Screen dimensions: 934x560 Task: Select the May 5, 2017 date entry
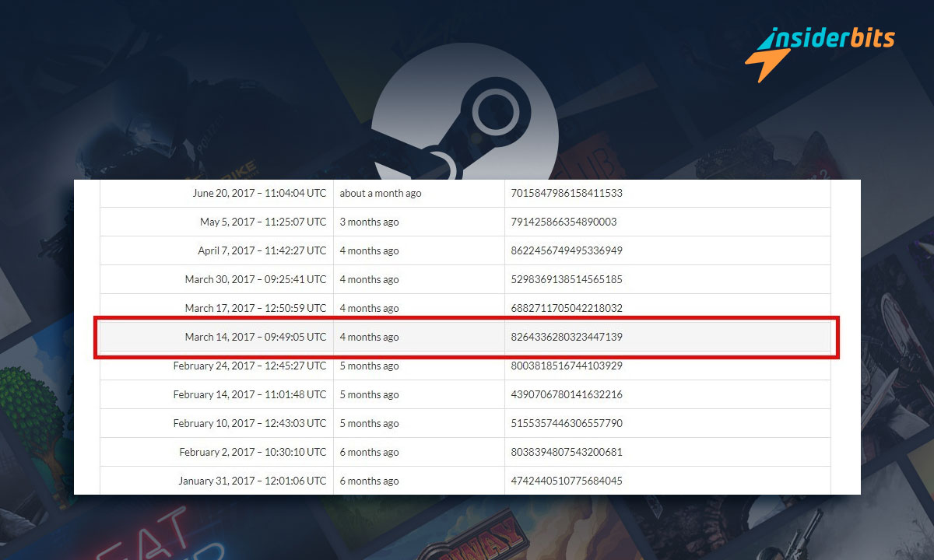tap(263, 222)
